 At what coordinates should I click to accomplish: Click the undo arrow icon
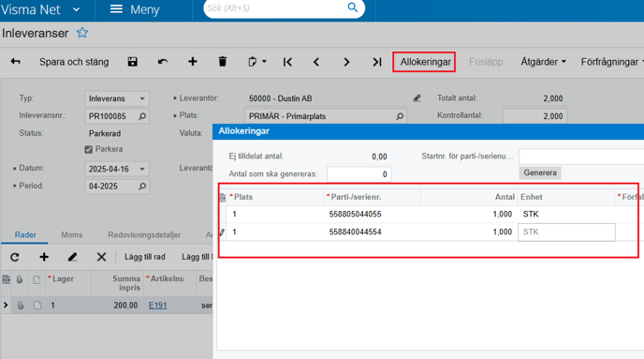click(163, 62)
